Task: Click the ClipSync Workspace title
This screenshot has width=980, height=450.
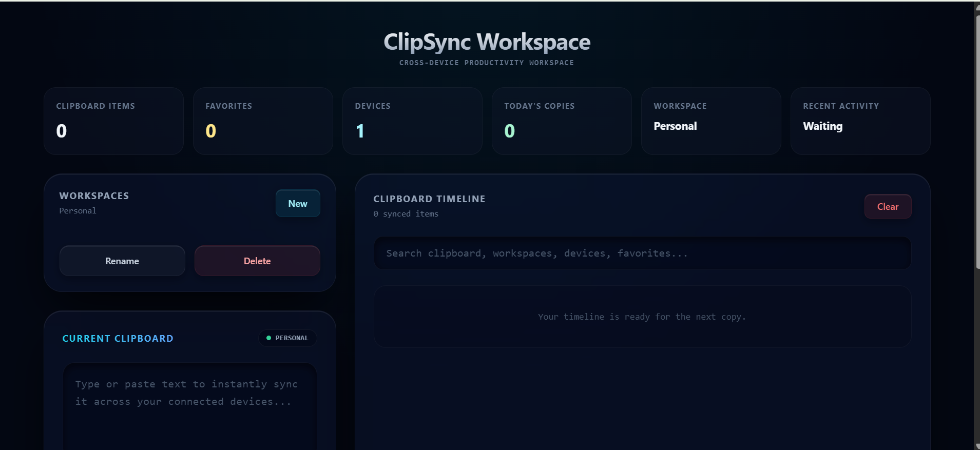Action: [x=487, y=42]
